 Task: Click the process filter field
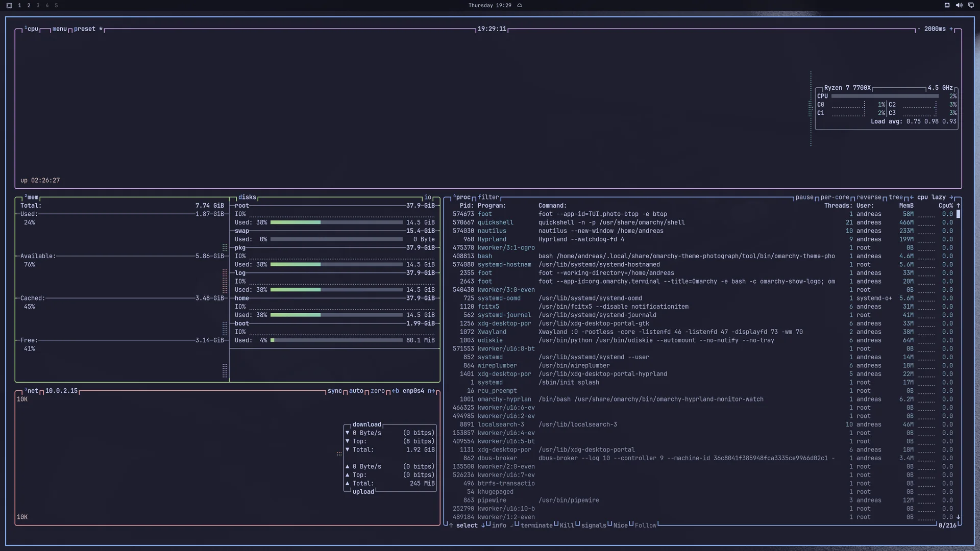[488, 197]
